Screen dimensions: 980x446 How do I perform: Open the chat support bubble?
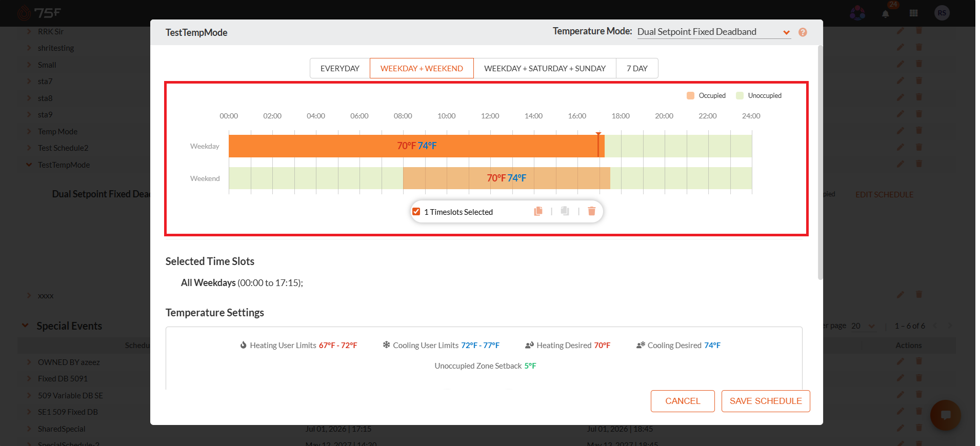(946, 415)
